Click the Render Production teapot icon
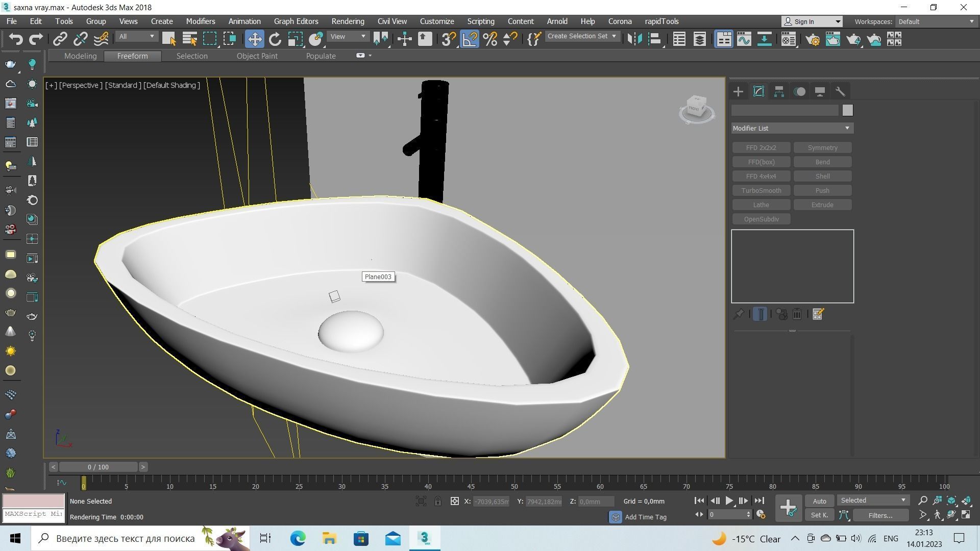The height and width of the screenshot is (551, 980). [x=853, y=39]
